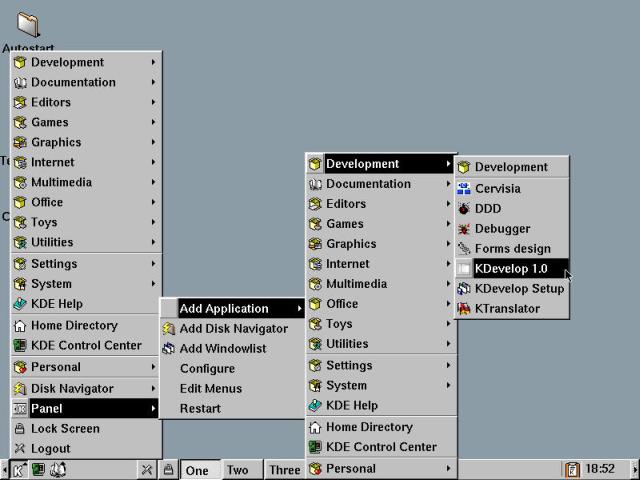640x480 pixels.
Task: Switch to virtual desktop Two
Action: [238, 470]
